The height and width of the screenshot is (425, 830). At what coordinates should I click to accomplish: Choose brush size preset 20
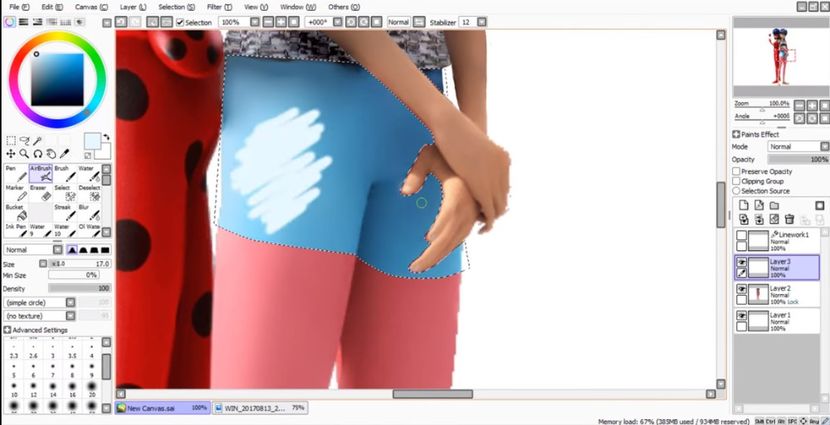click(92, 388)
